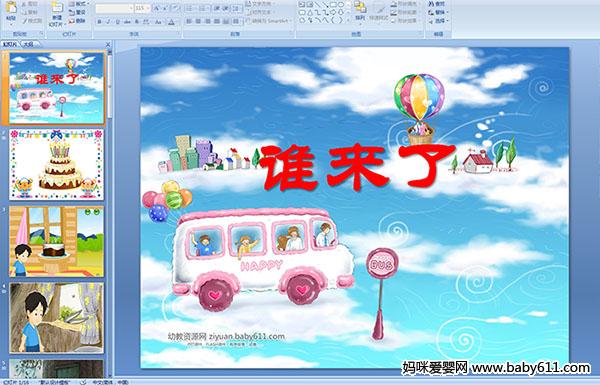Click Convert to SmartArt button
The width and height of the screenshot is (600, 385).
(269, 21)
